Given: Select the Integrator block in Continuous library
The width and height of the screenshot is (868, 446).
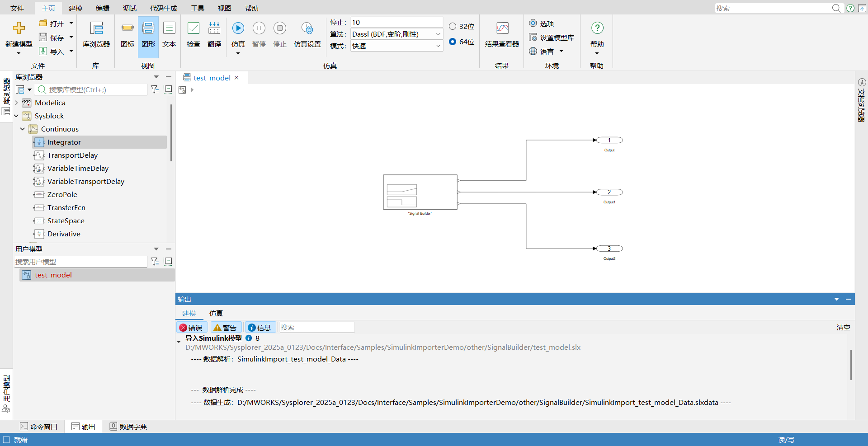Looking at the screenshot, I should tap(65, 142).
